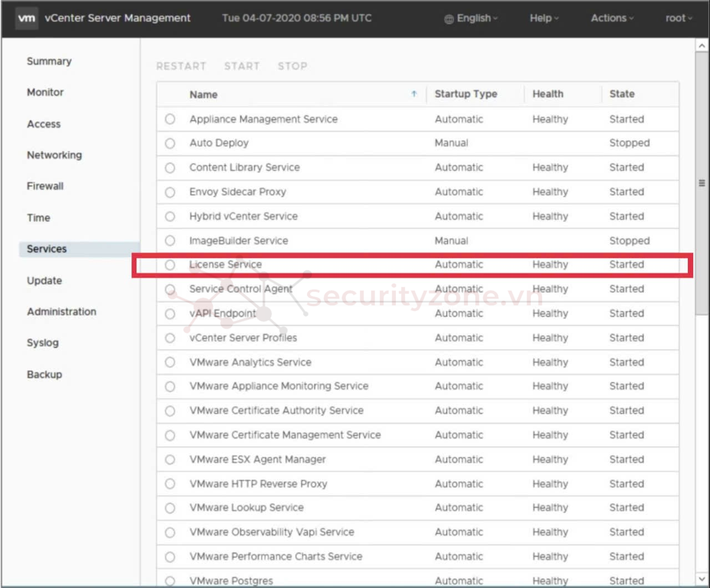Screen dimensions: 710x588
Task: Select Content Library Service radio button
Action: pyautogui.click(x=170, y=168)
